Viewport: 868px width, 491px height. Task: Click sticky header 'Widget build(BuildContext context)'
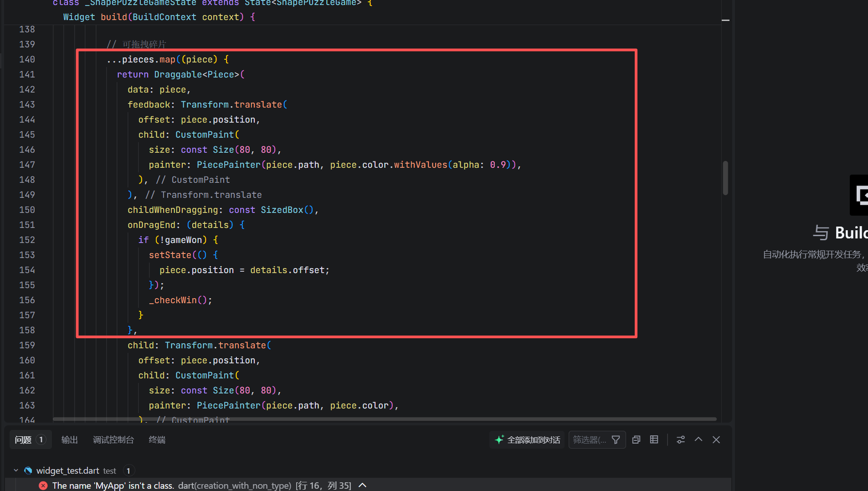click(x=159, y=17)
